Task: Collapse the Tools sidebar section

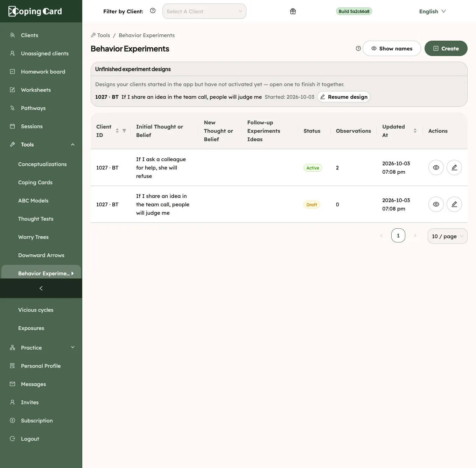Action: (41, 144)
